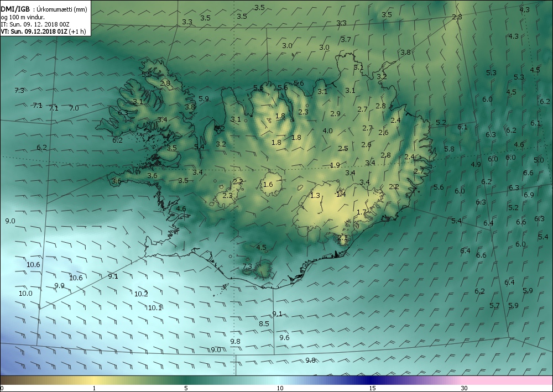Screen dimensions: 553x392
Task: Click the 1.6 value on Hofsjökull glacier
Action: pos(268,184)
